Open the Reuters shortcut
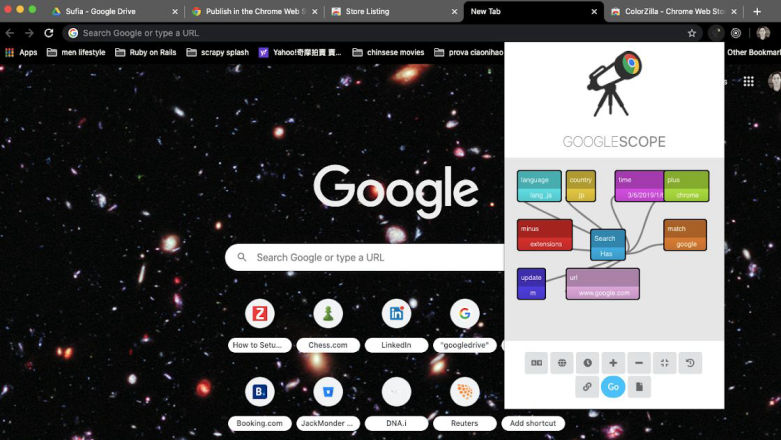 [x=465, y=403]
